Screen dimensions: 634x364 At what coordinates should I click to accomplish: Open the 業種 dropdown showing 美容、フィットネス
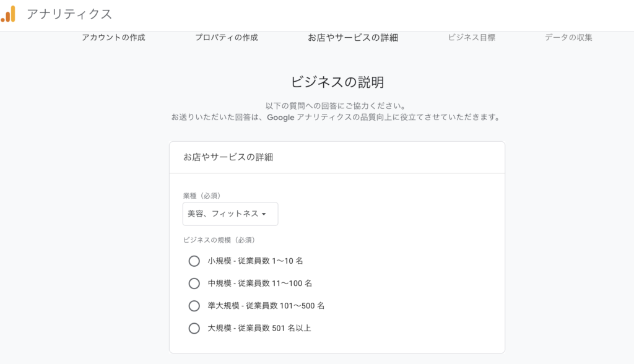click(230, 214)
